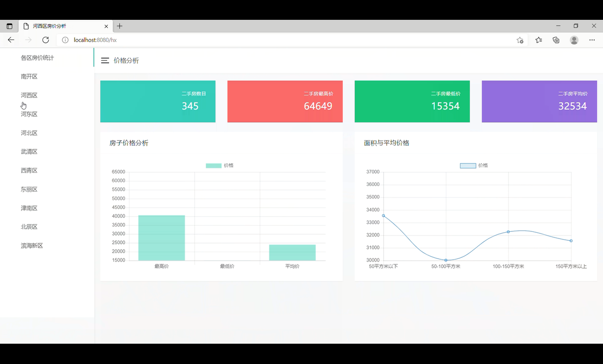Open the Favorites list icon
The width and height of the screenshot is (603, 364).
coord(539,40)
